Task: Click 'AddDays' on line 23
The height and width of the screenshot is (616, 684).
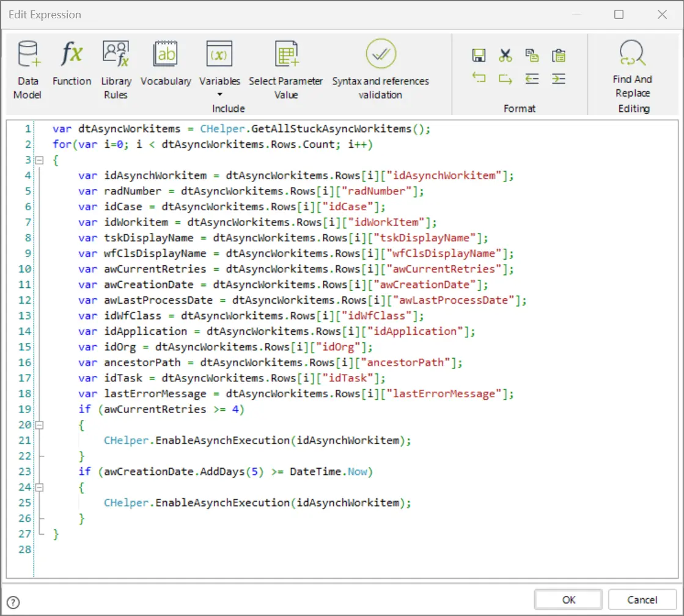Action: click(x=222, y=472)
